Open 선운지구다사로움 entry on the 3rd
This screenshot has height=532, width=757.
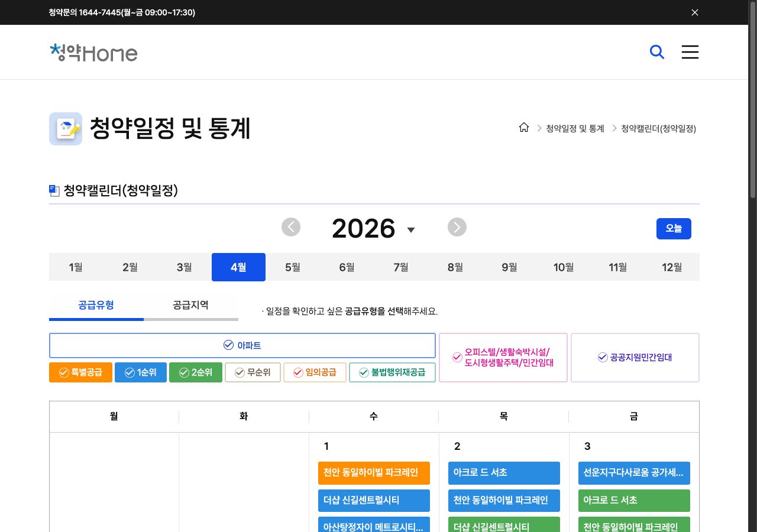click(x=634, y=473)
